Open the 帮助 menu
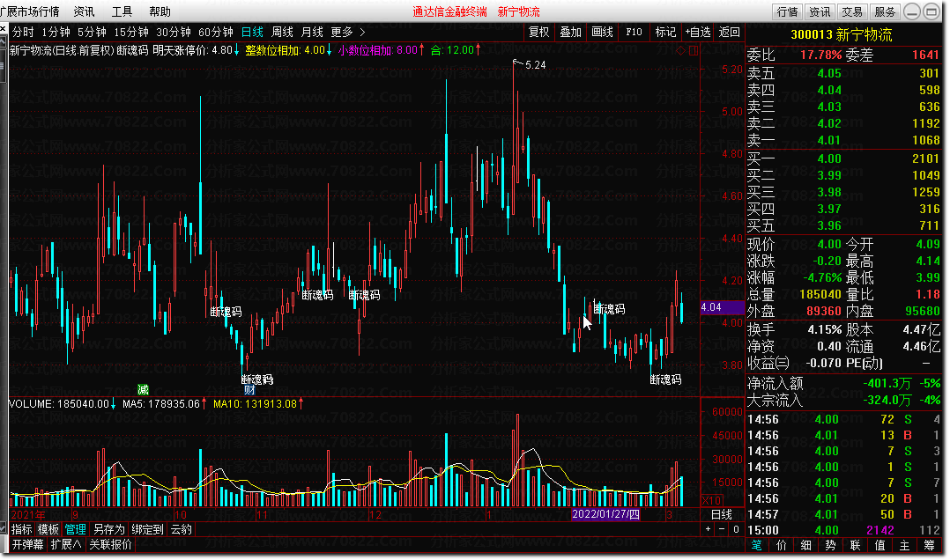The width and height of the screenshot is (950, 560). click(x=160, y=11)
